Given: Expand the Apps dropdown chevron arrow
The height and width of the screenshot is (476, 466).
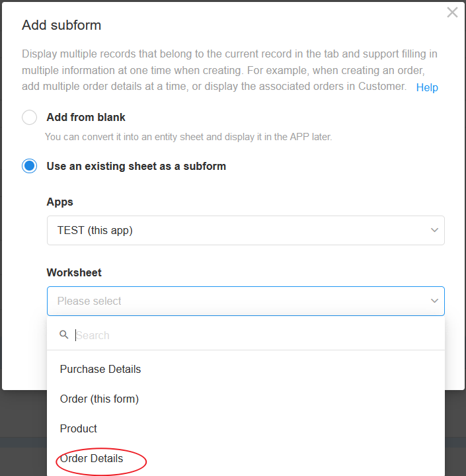Looking at the screenshot, I should (434, 230).
